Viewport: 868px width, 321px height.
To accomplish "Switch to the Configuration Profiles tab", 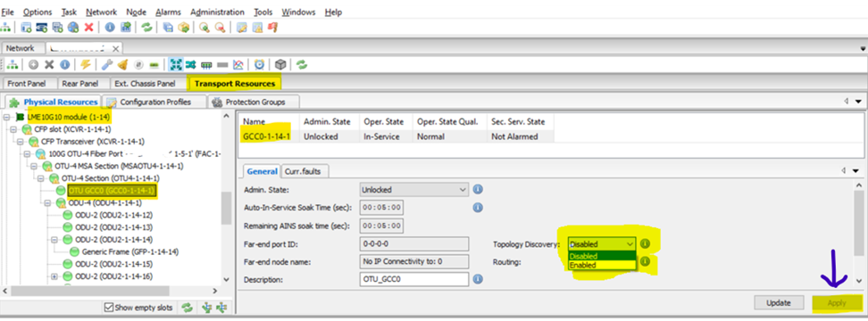I will [x=155, y=103].
